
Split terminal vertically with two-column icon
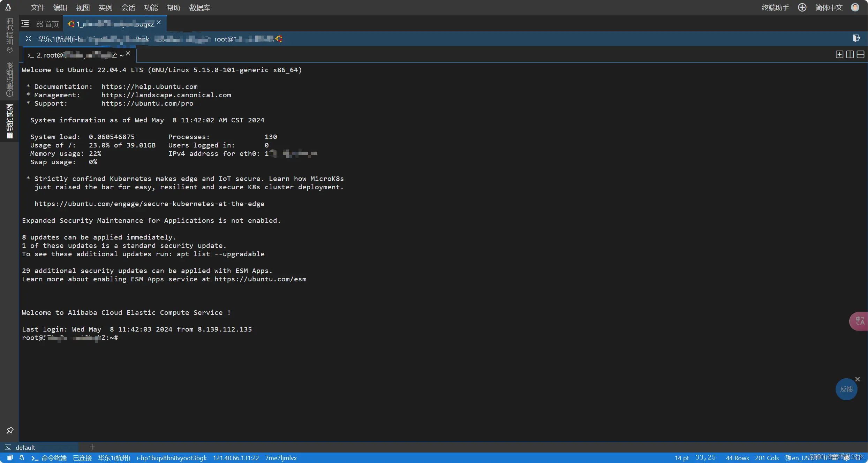(x=850, y=54)
